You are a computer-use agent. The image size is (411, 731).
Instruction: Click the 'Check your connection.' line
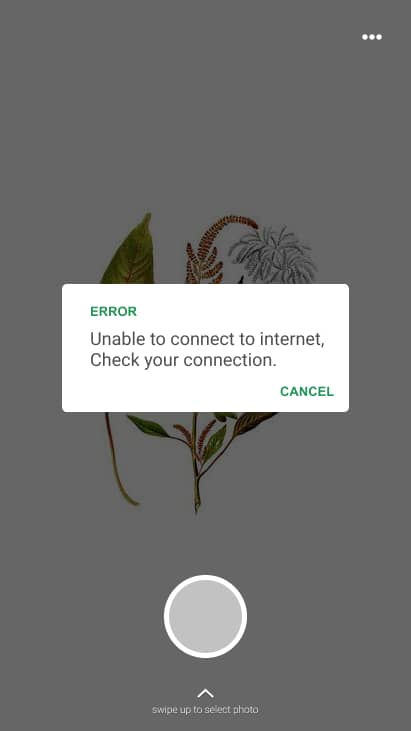tap(183, 360)
